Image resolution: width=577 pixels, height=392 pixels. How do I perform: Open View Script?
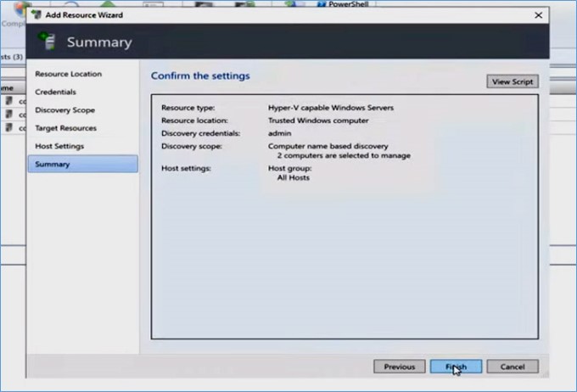tap(513, 81)
